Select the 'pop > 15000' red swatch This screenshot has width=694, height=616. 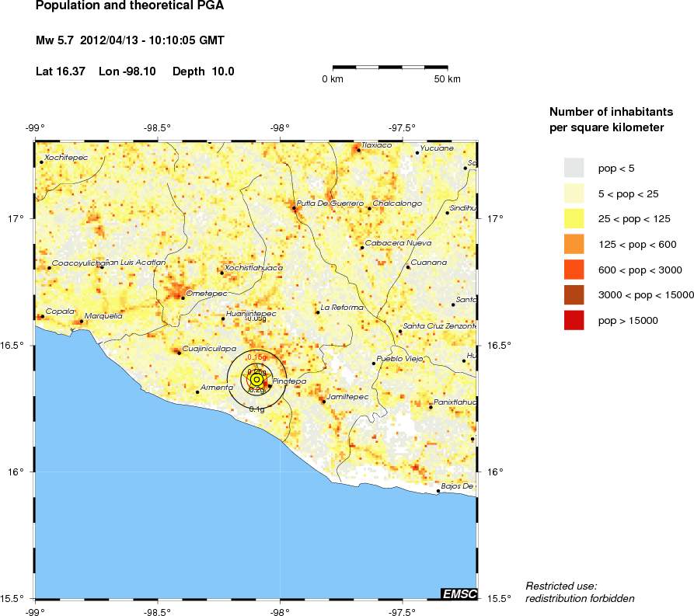pos(574,320)
